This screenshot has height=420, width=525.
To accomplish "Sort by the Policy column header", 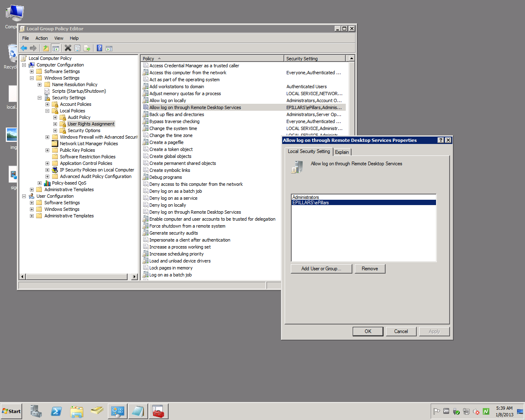I will tap(212, 59).
